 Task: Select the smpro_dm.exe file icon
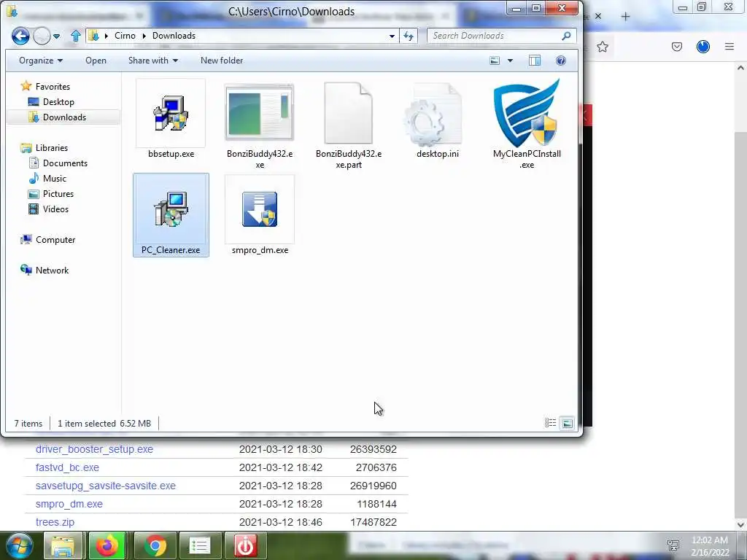pos(260,209)
